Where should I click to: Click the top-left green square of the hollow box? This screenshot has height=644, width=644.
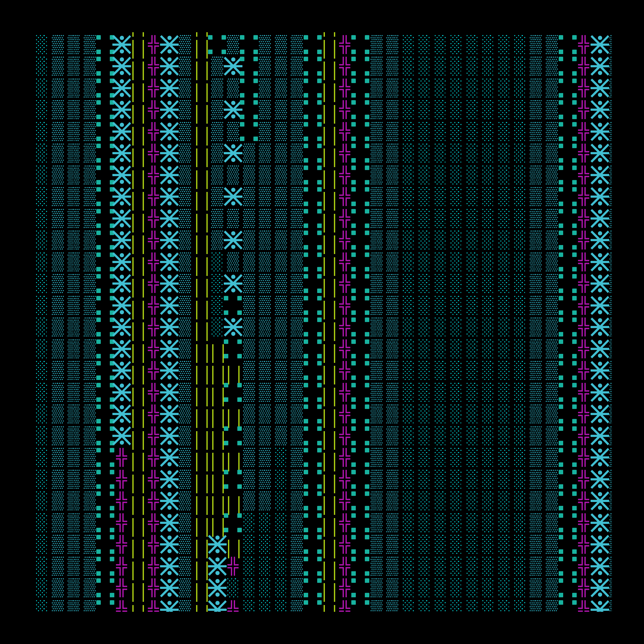210,37
